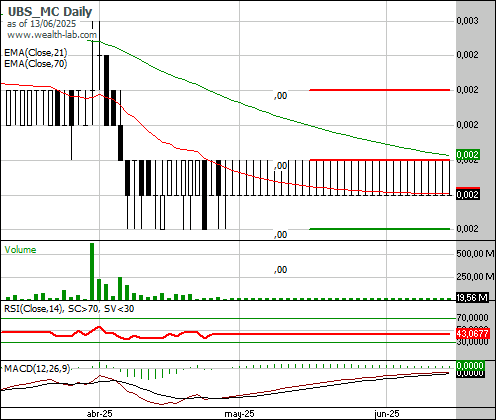Screen dimensions: 496x420
Task: Click the 70,0000 RSI axis label
Action: point(473,317)
